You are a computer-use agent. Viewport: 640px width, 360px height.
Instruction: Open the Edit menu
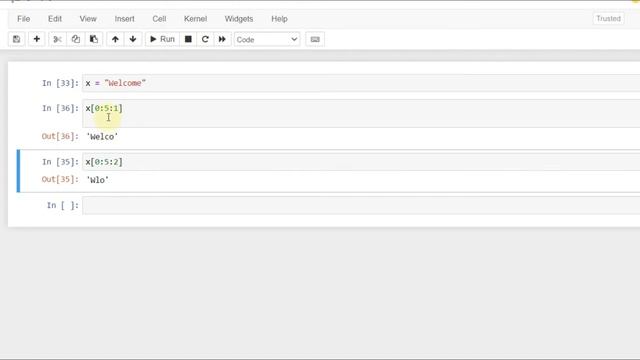(55, 19)
